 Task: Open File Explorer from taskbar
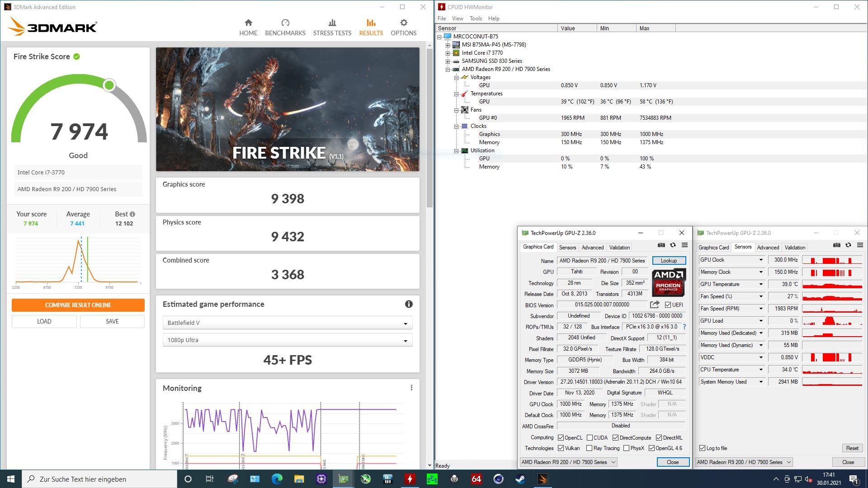(299, 479)
